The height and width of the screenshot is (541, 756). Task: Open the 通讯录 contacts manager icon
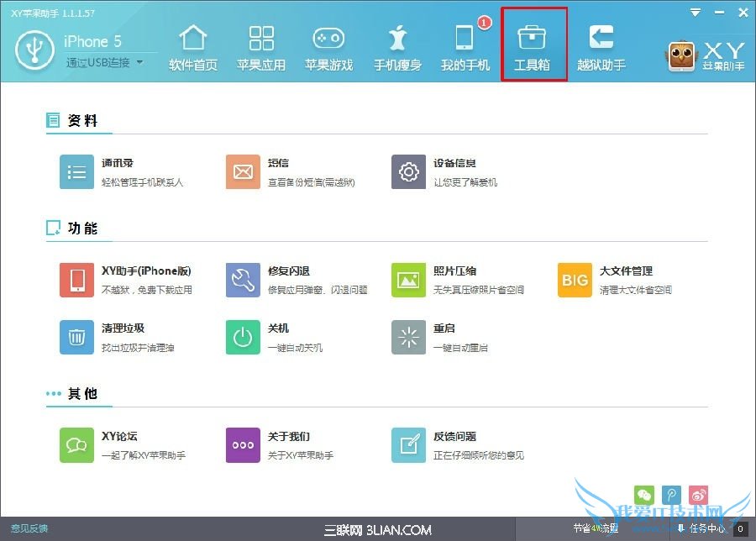point(76,172)
